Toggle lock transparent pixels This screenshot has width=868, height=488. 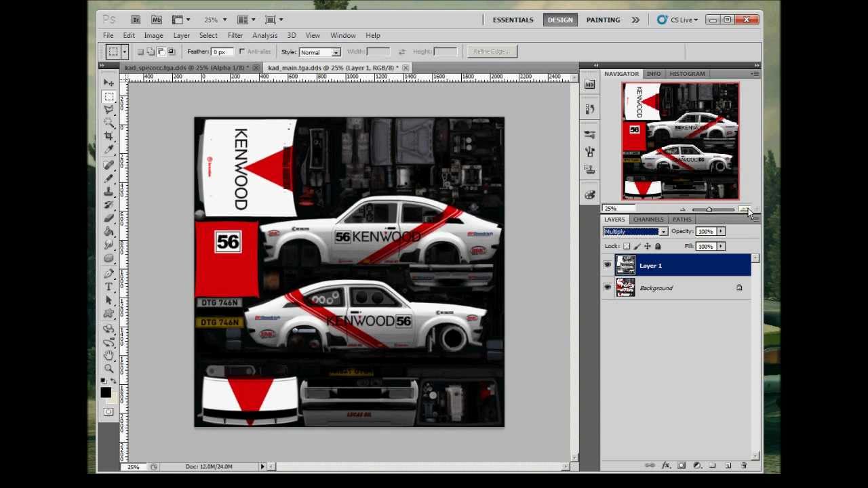tap(627, 246)
